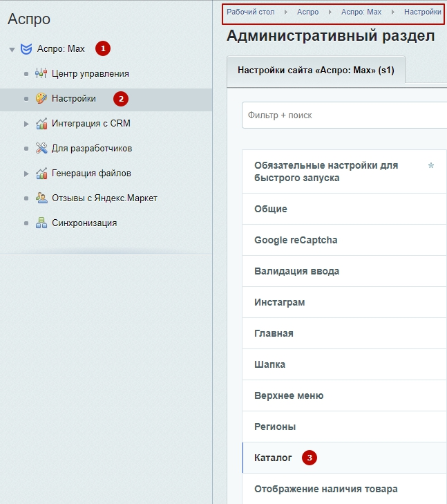This screenshot has height=504, width=447.
Task: Click the arrow after Рабочий стол breadcrumb
Action: tap(286, 12)
